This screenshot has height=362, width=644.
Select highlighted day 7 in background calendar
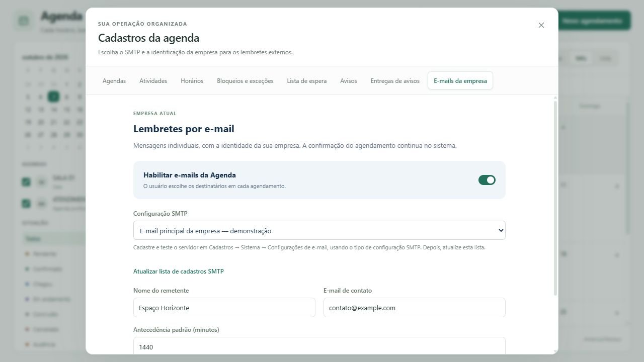[53, 97]
